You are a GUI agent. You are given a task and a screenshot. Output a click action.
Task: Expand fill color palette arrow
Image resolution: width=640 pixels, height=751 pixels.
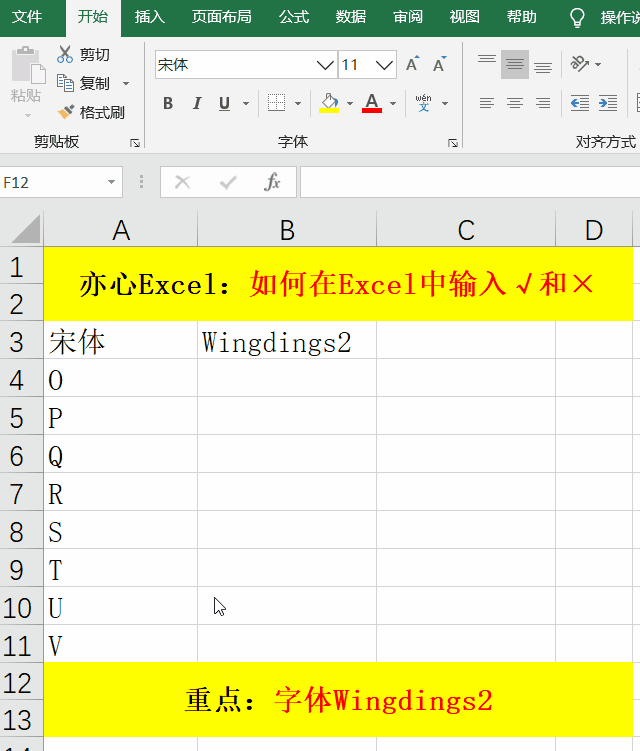coord(350,103)
